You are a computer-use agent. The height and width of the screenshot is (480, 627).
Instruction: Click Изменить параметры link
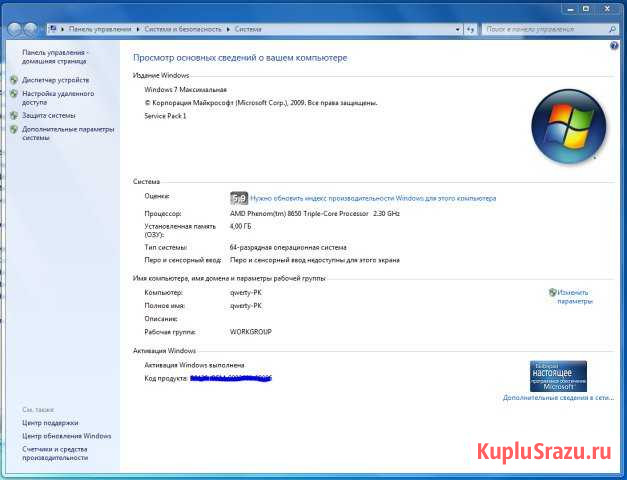pos(575,297)
